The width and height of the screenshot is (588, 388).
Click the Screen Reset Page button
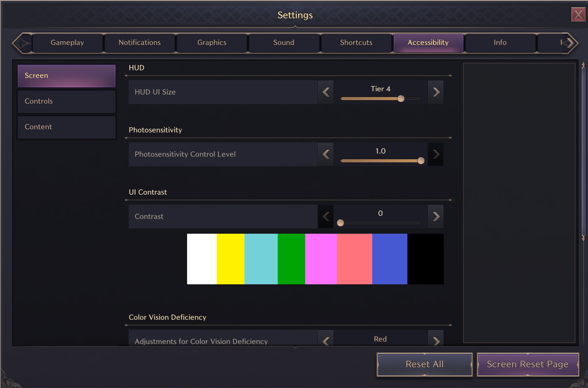[x=528, y=364]
